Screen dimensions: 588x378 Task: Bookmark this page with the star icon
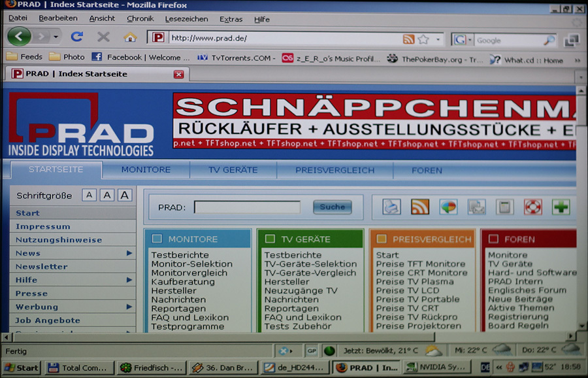click(x=423, y=39)
